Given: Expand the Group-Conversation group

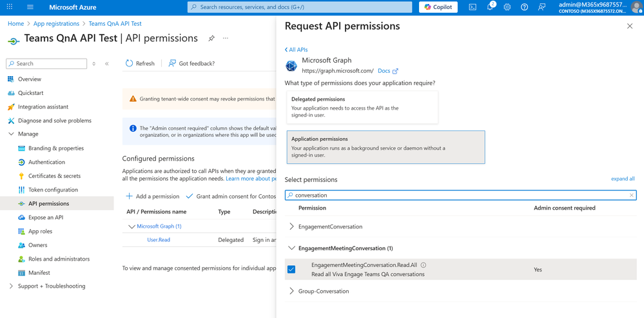Looking at the screenshot, I should coord(291,291).
